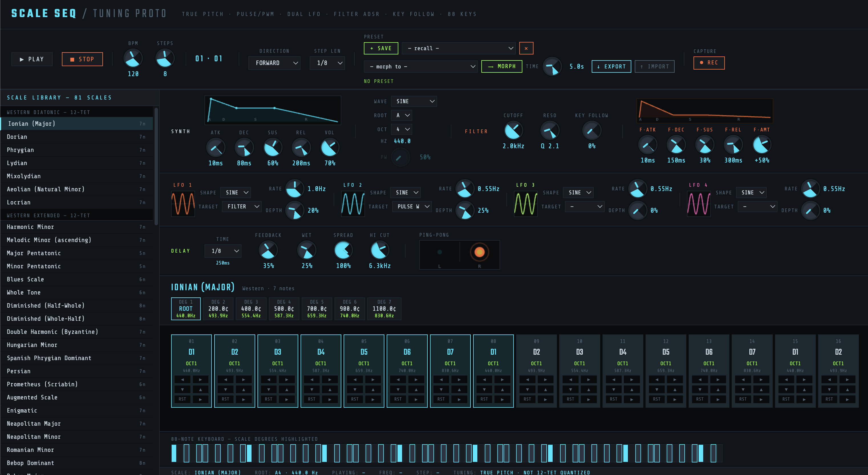Toggle the FILTER section on
The height and width of the screenshot is (475, 868).
pyautogui.click(x=476, y=131)
